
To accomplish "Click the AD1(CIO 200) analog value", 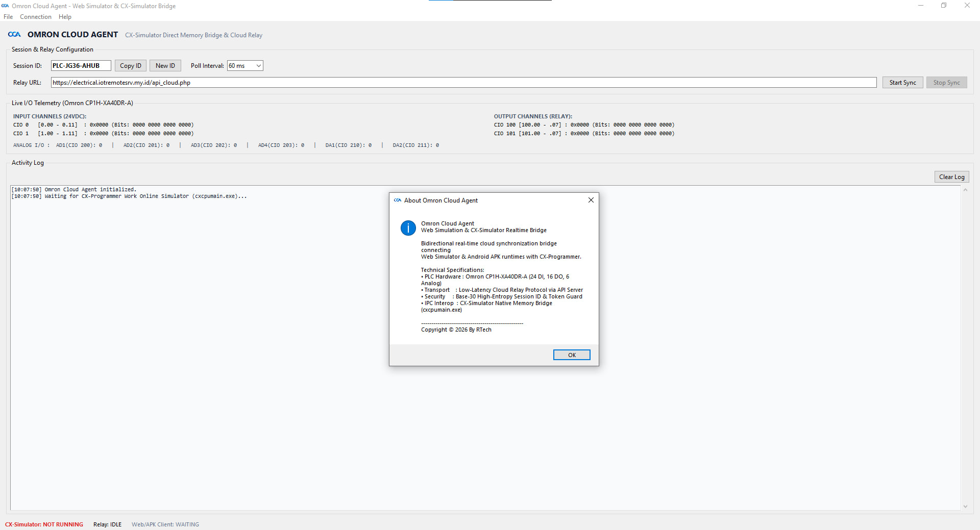I will (x=79, y=145).
